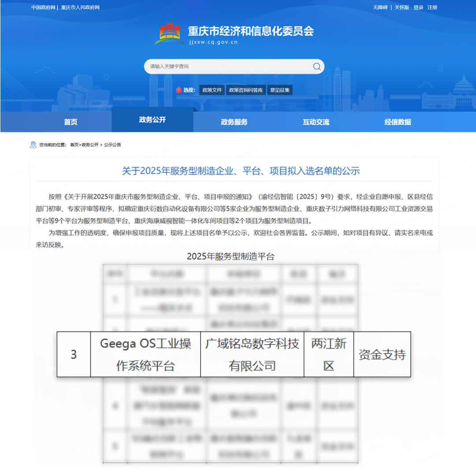Screen dimensions: 476x469
Task: Click the location pin icon in breadcrumb
Action: 33,145
